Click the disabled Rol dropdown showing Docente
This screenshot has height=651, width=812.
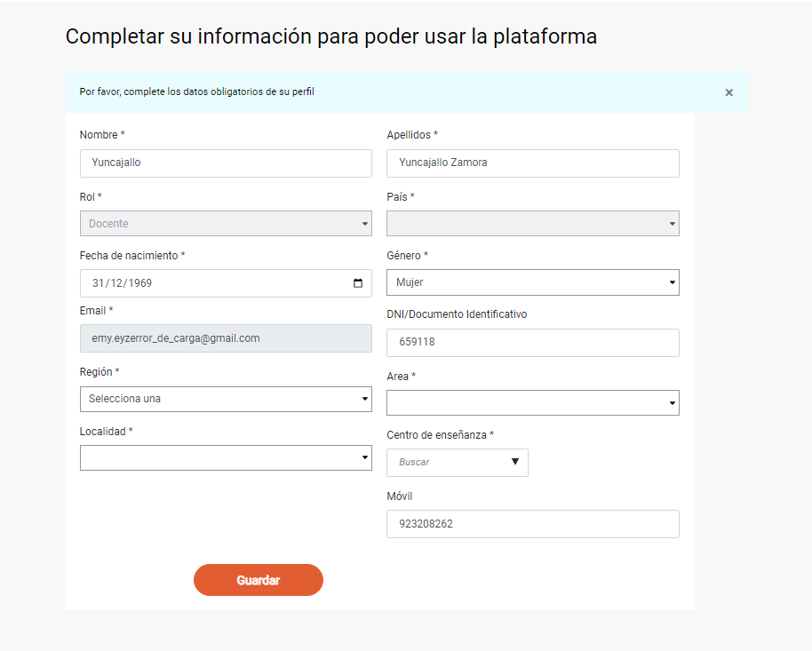click(x=226, y=224)
